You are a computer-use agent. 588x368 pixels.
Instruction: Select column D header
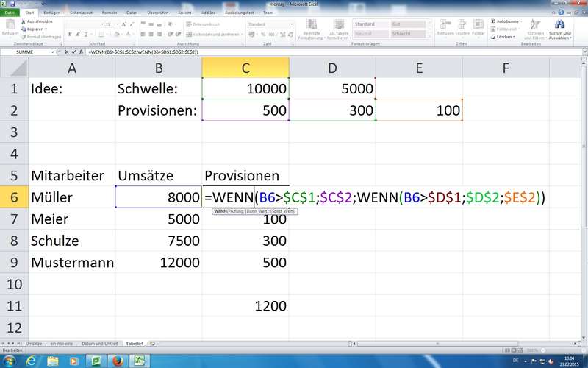point(332,68)
